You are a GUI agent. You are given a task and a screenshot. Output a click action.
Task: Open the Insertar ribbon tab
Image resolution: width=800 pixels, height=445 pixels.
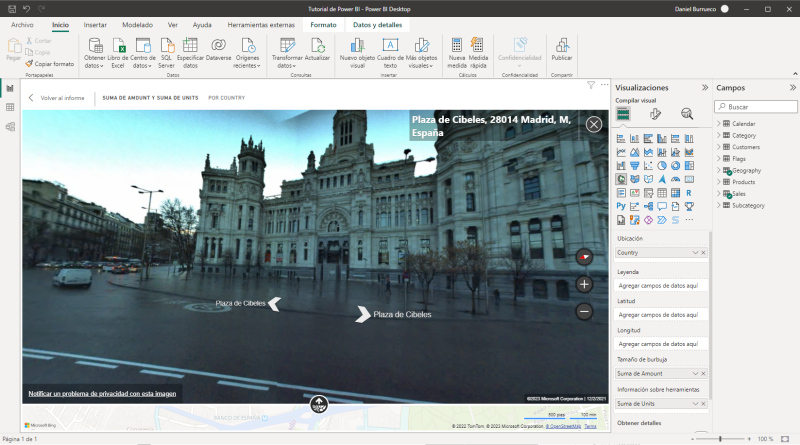click(95, 23)
